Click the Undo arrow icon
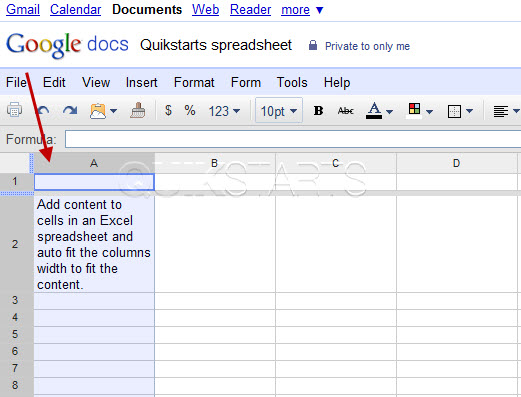 coord(43,110)
